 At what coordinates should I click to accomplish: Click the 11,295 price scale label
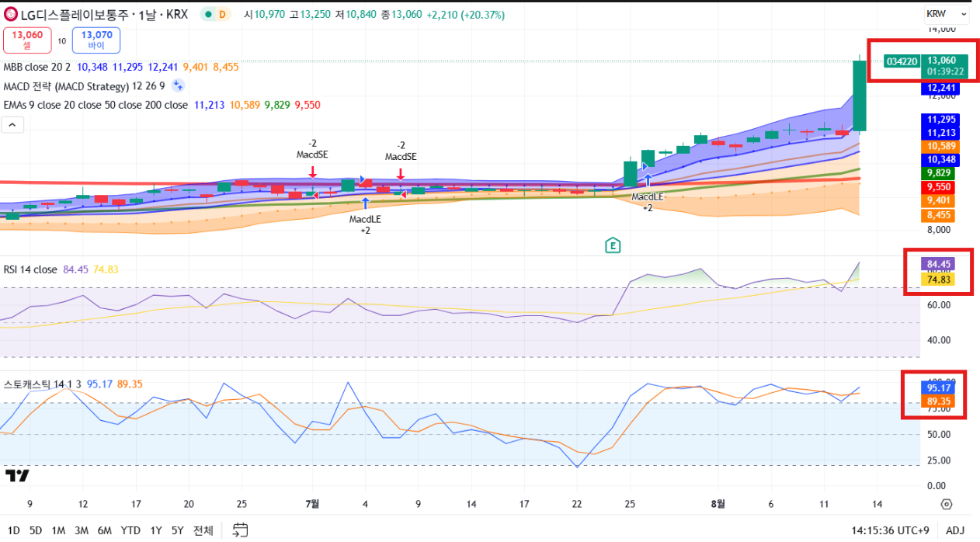click(x=941, y=120)
